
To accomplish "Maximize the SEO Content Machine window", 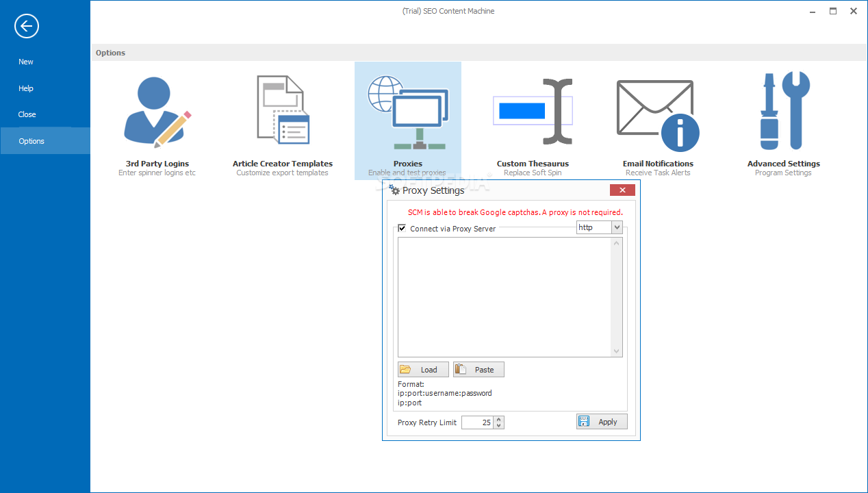I will coord(833,11).
